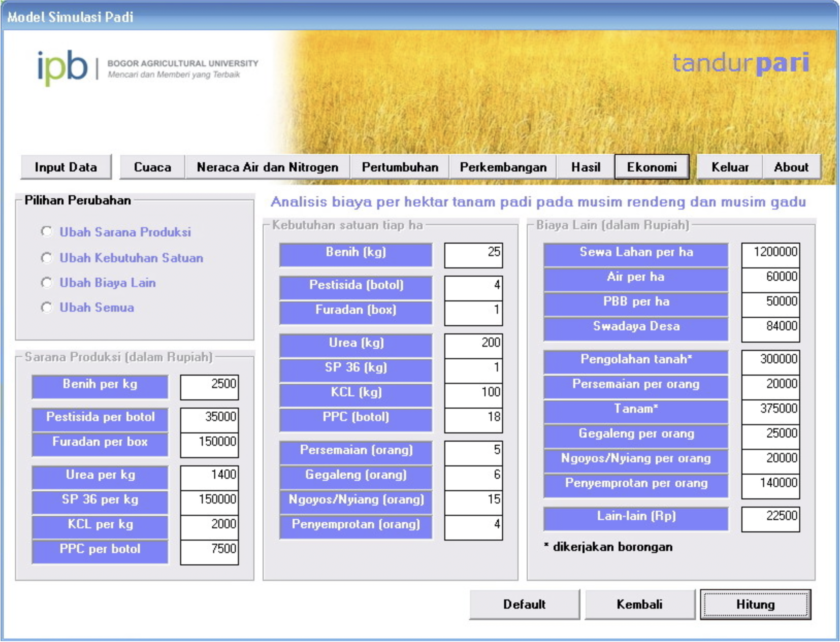This screenshot has width=840, height=642.
Task: Click the Kembali button
Action: 639,604
